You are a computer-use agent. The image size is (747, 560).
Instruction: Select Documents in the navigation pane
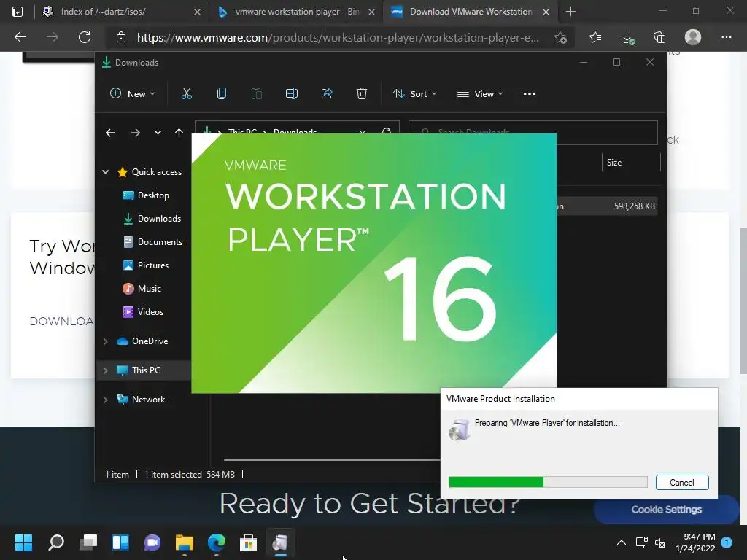click(152, 242)
